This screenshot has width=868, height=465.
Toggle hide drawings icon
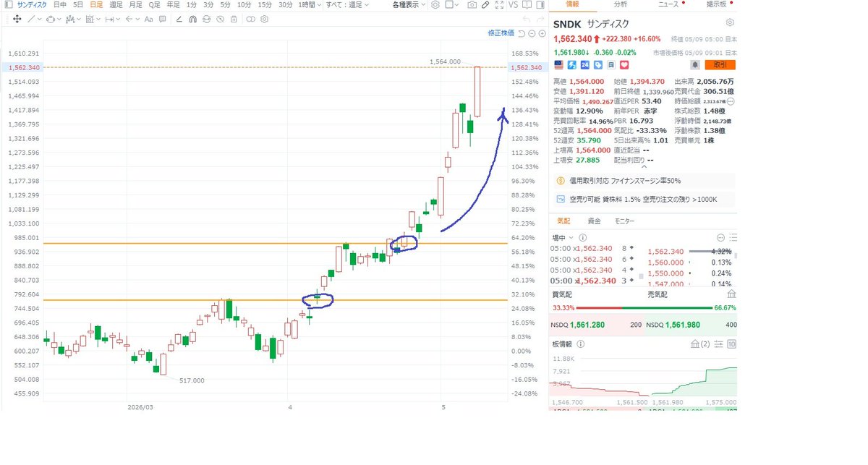click(220, 19)
